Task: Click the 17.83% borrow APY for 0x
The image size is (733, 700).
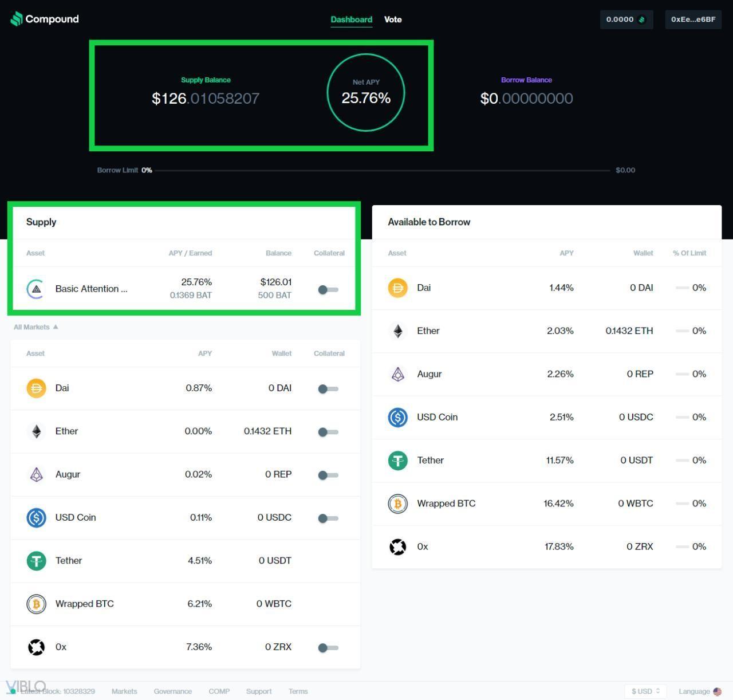Action: (559, 546)
